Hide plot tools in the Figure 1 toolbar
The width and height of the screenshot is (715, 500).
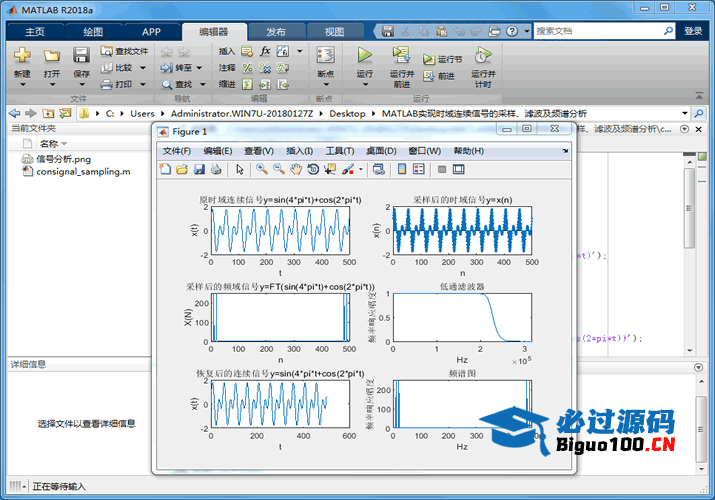click(441, 170)
